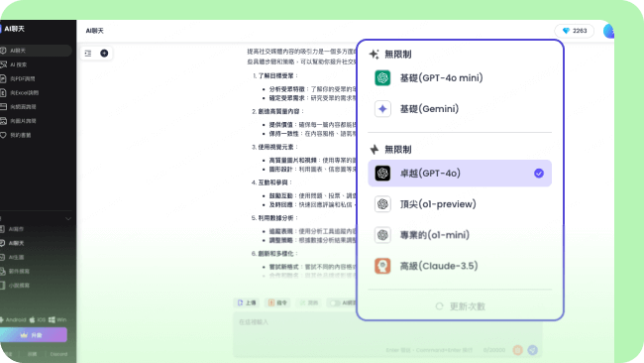Viewport: 644px width, 363px height.
Task: Click the o1-mini OpenAI logo icon
Action: point(382,235)
